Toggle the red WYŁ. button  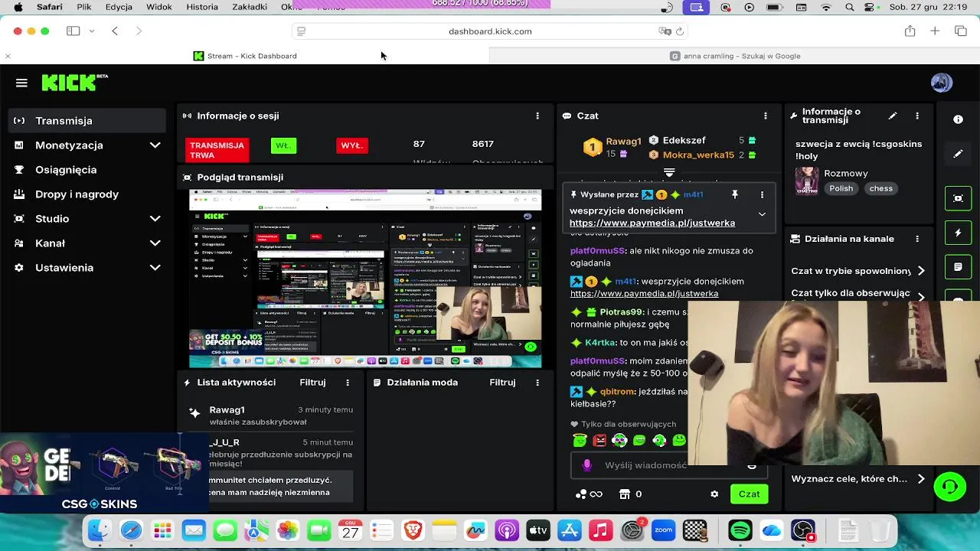click(x=351, y=145)
